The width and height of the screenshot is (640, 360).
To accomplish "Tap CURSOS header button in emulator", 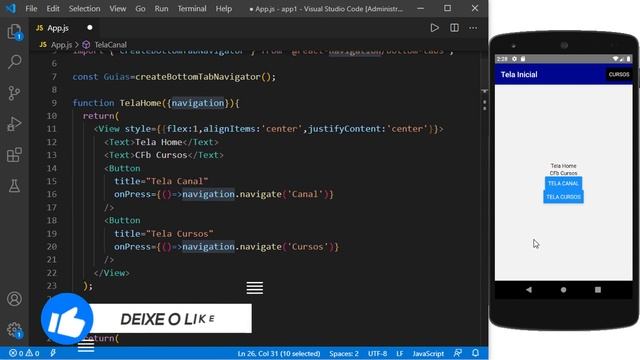I will click(x=619, y=74).
